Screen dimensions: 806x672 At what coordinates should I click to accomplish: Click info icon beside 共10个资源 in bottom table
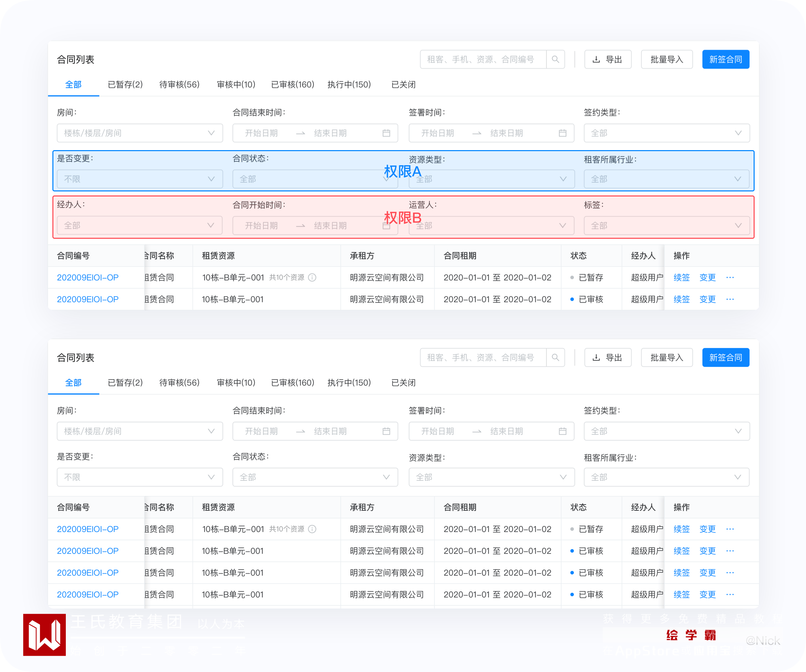(x=312, y=529)
